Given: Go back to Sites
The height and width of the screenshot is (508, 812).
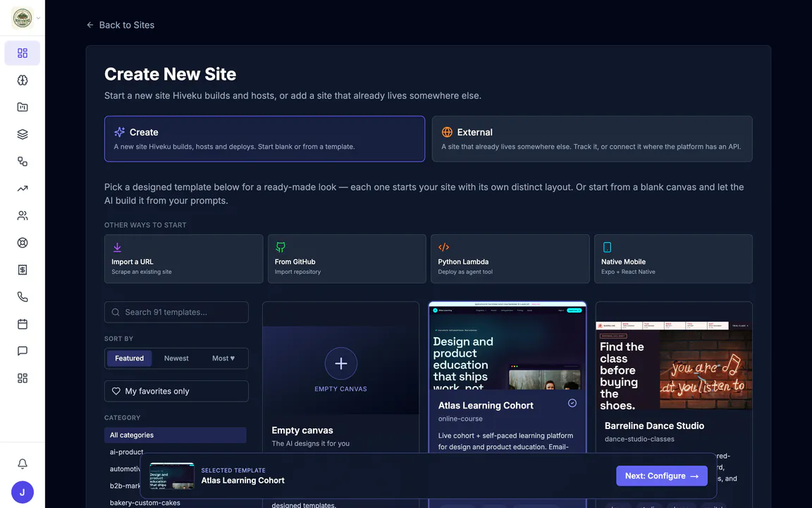Looking at the screenshot, I should (x=120, y=25).
